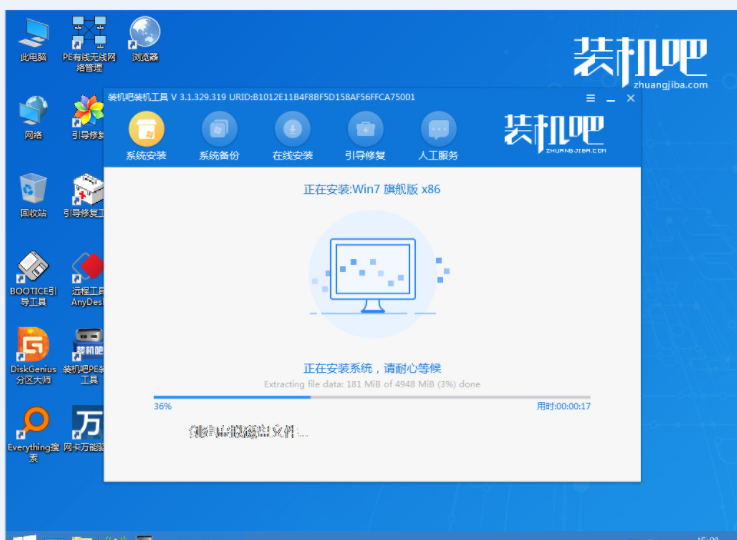Image resolution: width=737 pixels, height=540 pixels.
Task: Select the 在线安装 online install icon
Action: click(292, 134)
